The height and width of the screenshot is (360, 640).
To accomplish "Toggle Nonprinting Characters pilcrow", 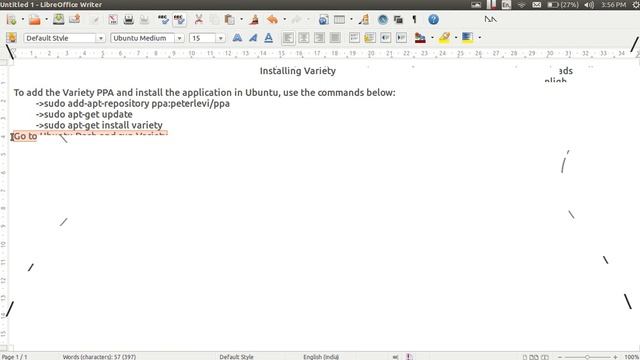I will point(414,20).
